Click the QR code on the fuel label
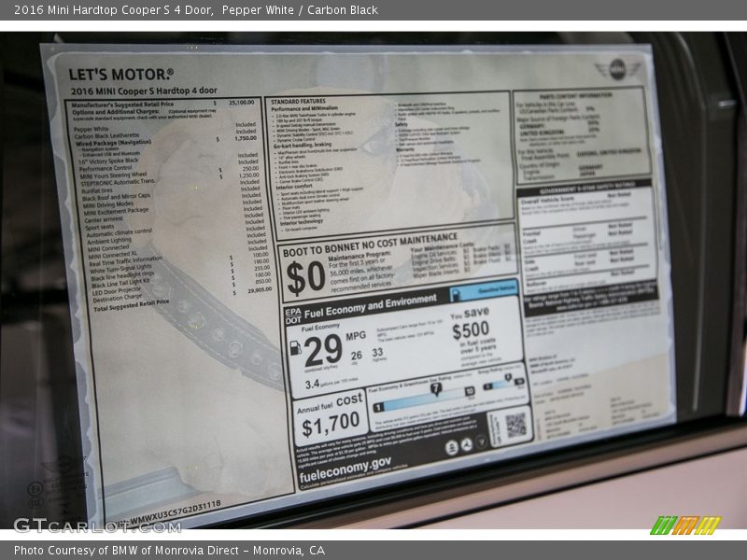This screenshot has height=560, width=747. [x=516, y=426]
